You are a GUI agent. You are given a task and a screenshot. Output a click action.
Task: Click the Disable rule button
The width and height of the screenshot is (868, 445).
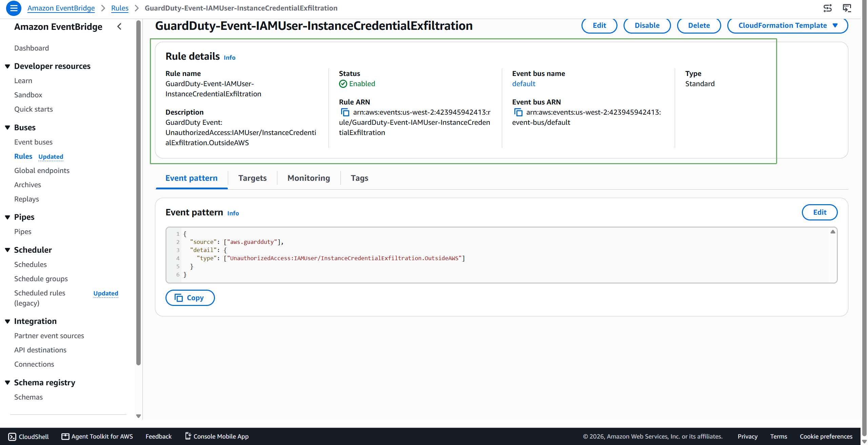point(647,25)
